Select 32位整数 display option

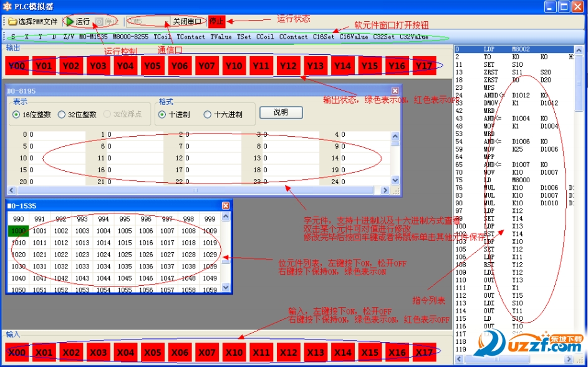point(77,114)
